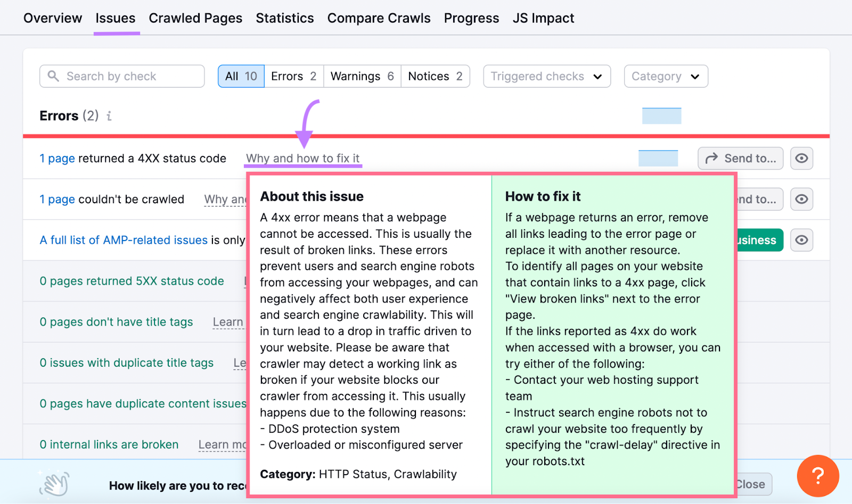Switch to the Overview tab
Viewport: 852px width, 504px height.
tap(53, 18)
